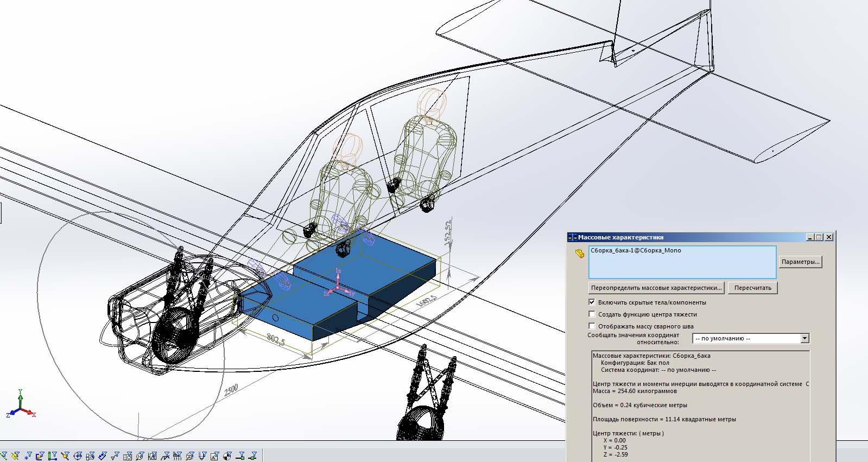Image resolution: width=868 pixels, height=462 pixels.
Task: Select 'Сборка_бака-1@Сборка_Mono' in selection box
Action: pyautogui.click(x=635, y=250)
